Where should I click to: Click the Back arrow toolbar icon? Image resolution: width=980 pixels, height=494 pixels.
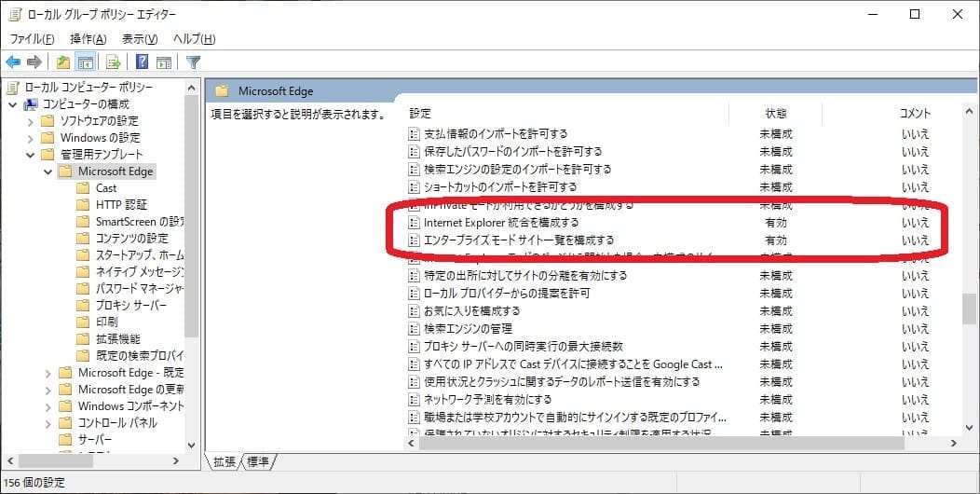13,62
